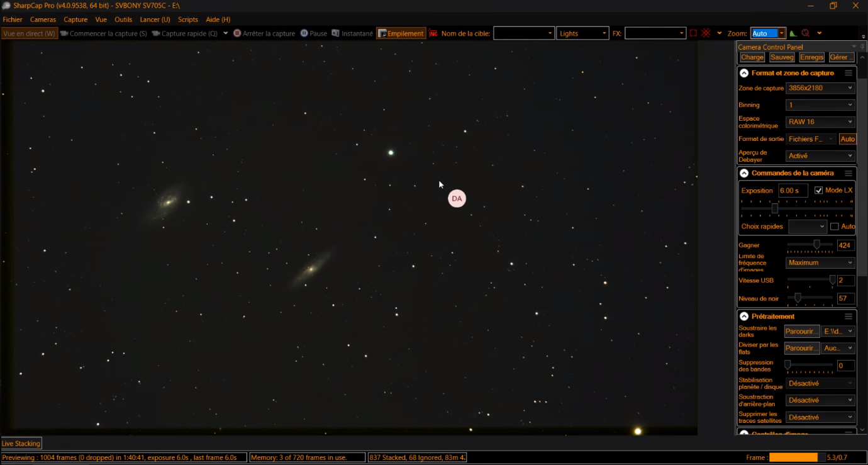This screenshot has height=465, width=868.
Task: Click the Exposition 6.00 s input field
Action: [x=793, y=190]
